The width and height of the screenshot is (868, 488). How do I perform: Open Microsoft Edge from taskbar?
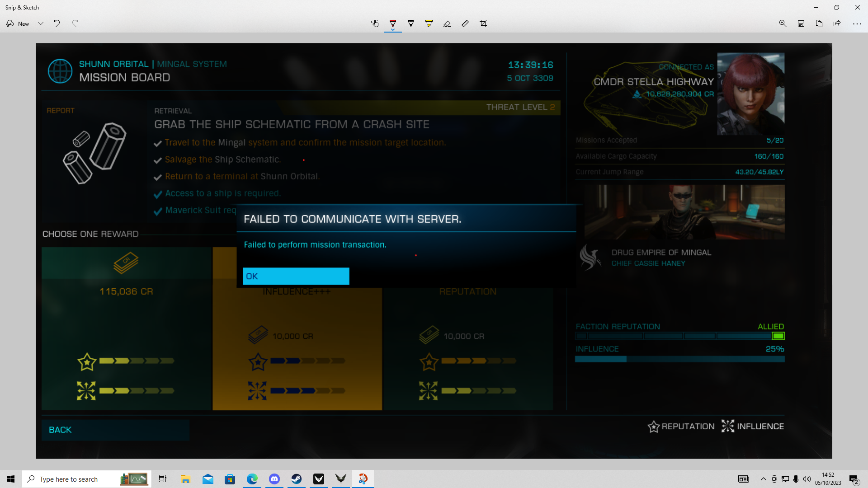[x=252, y=479]
